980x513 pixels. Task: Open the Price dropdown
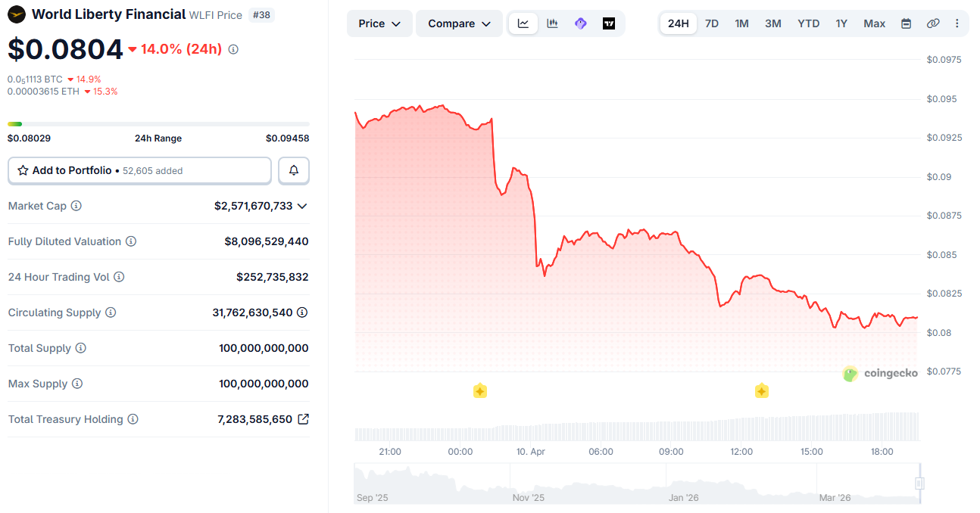(379, 23)
